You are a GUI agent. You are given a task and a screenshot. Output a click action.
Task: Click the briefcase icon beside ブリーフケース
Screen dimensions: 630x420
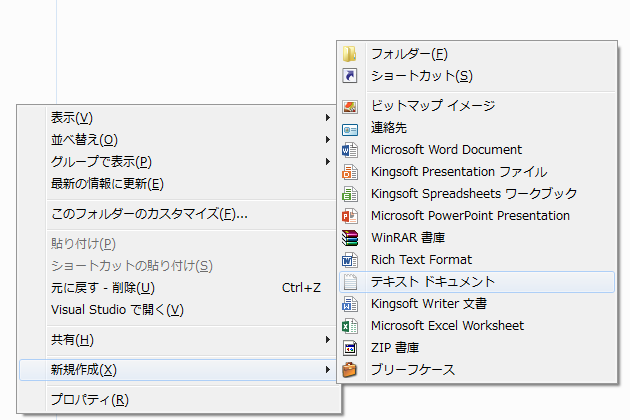(350, 370)
